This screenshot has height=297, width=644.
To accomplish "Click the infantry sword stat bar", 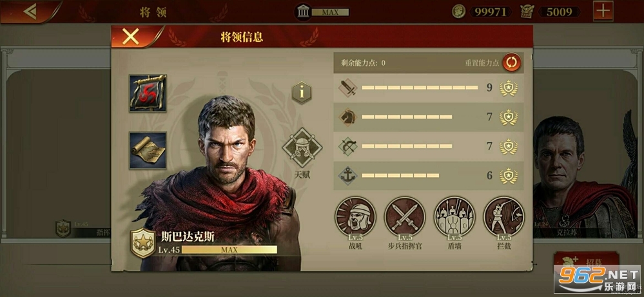I will 420,88.
